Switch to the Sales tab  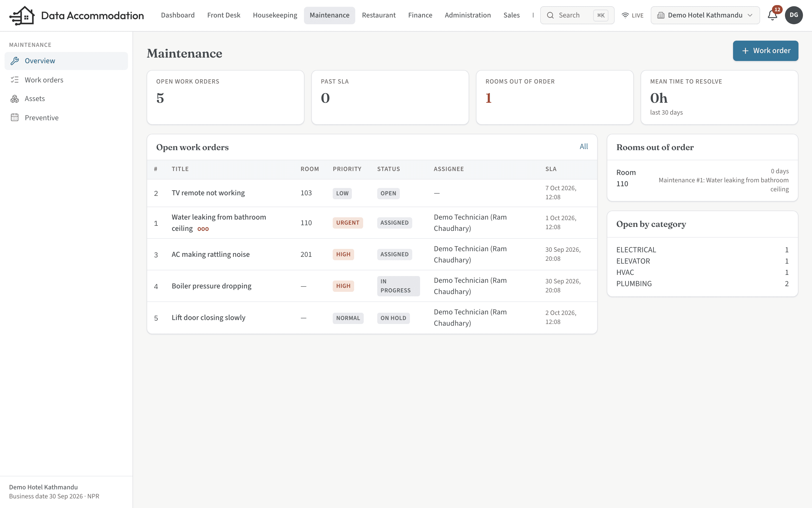coord(511,15)
